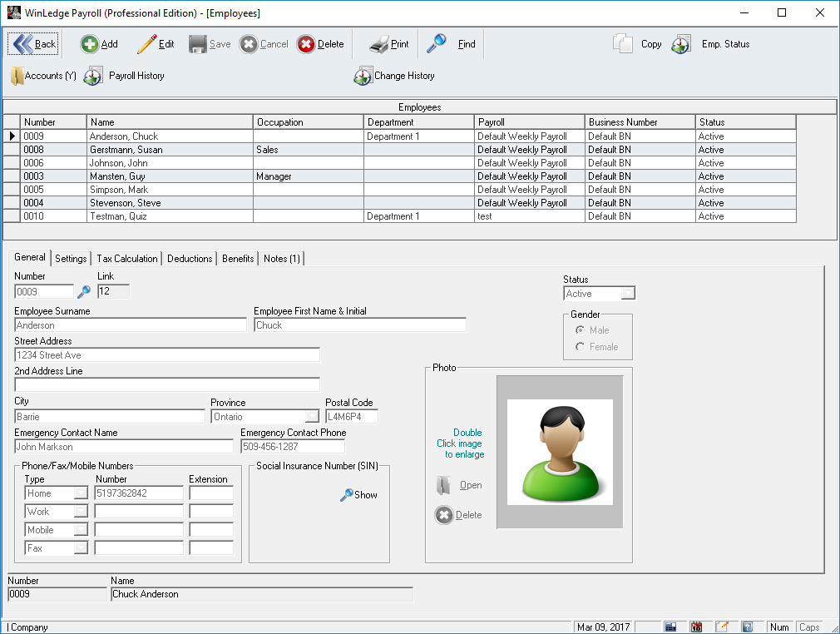Open the Province dropdown showing Ontario

(312, 417)
